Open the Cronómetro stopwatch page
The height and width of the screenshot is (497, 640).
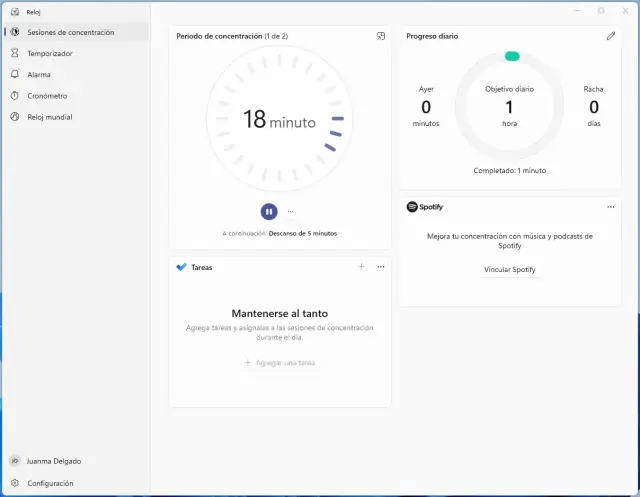(x=46, y=96)
